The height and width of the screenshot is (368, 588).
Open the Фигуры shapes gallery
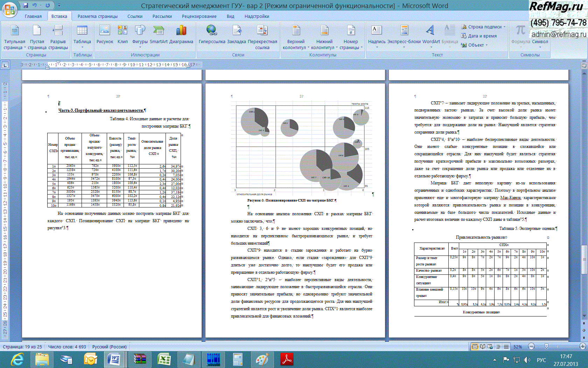(x=140, y=35)
